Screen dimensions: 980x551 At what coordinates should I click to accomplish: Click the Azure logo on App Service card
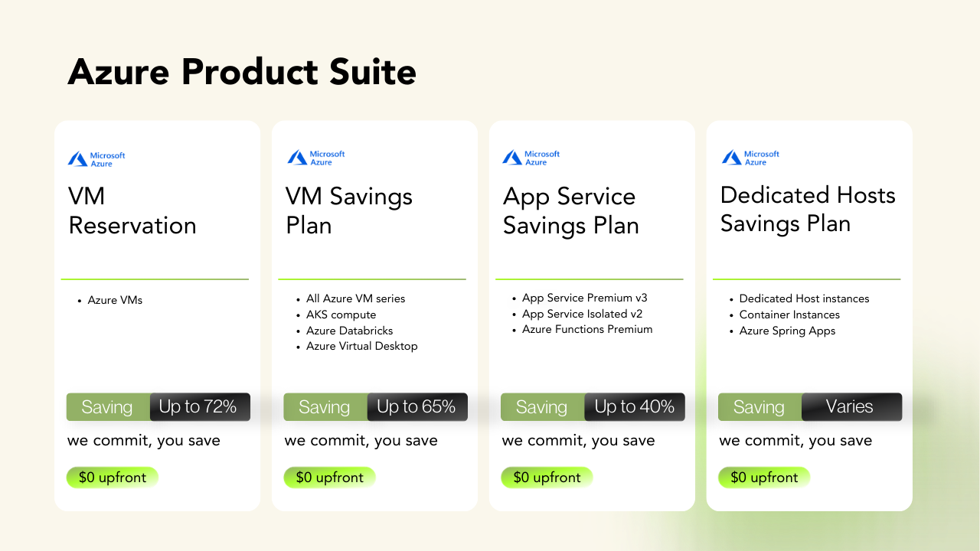(531, 158)
